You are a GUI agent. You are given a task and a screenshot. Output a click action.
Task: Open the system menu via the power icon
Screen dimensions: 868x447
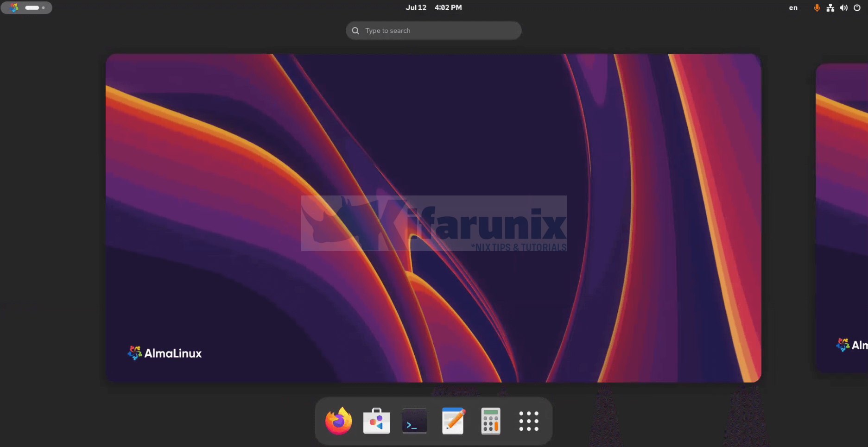click(x=857, y=8)
